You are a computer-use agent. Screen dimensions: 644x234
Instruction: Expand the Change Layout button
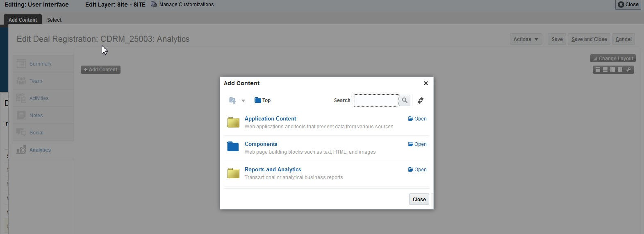pos(613,59)
